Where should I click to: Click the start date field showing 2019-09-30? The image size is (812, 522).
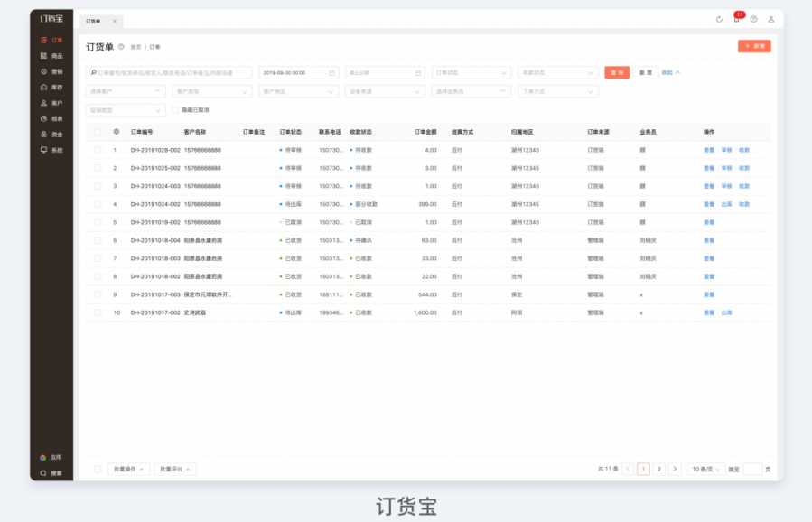point(299,73)
